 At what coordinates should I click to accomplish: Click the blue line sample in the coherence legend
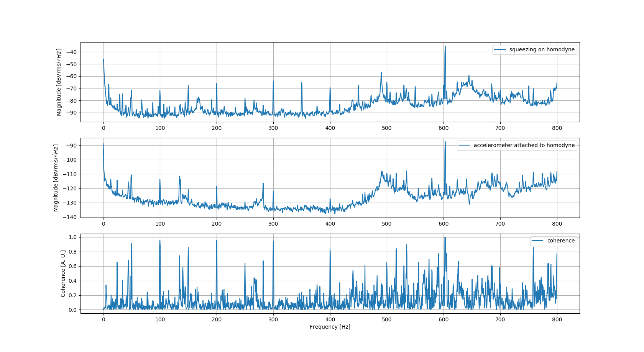(538, 241)
